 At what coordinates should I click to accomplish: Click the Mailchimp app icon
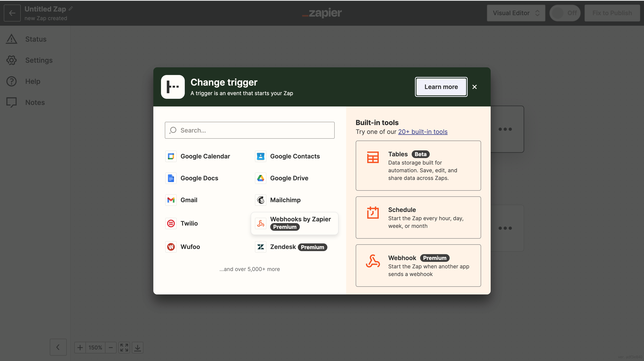260,200
